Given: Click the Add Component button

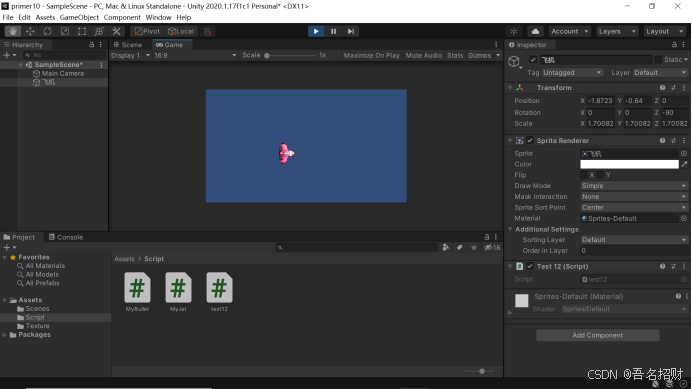Looking at the screenshot, I should click(x=598, y=335).
